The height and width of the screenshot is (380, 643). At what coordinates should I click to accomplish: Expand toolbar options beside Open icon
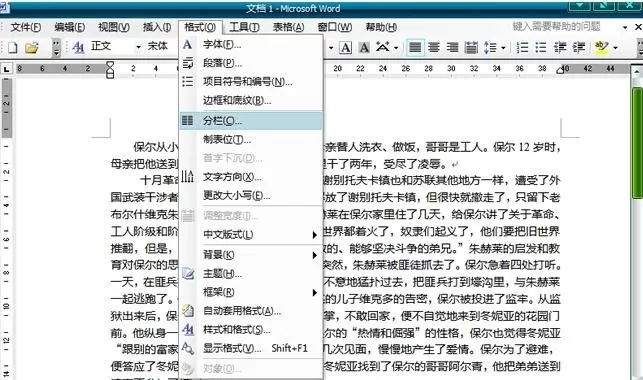point(56,48)
